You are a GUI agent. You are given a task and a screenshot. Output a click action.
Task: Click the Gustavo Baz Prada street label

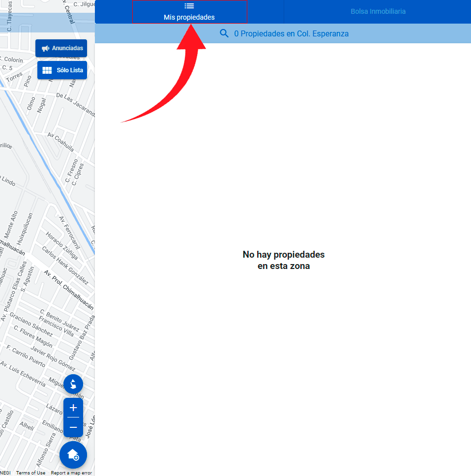click(x=82, y=337)
